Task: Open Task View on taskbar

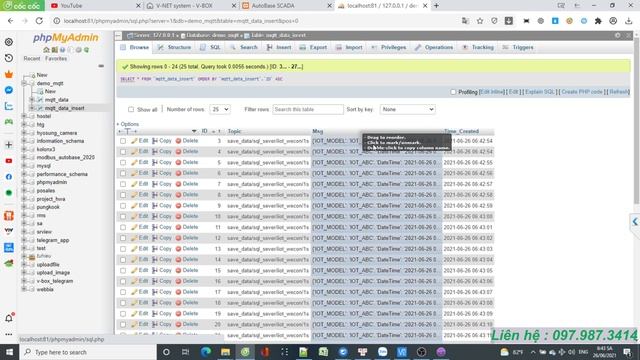Action: pyautogui.click(x=185, y=352)
